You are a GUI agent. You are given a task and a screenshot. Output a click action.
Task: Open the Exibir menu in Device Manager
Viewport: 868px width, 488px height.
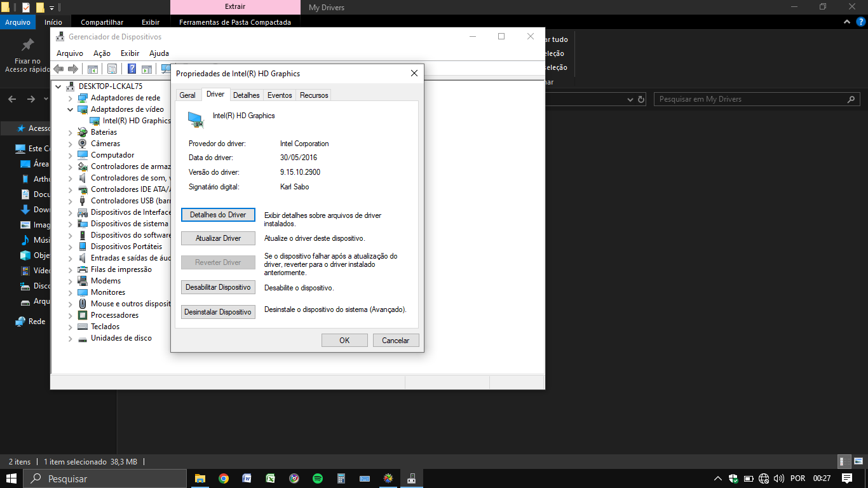tap(130, 53)
